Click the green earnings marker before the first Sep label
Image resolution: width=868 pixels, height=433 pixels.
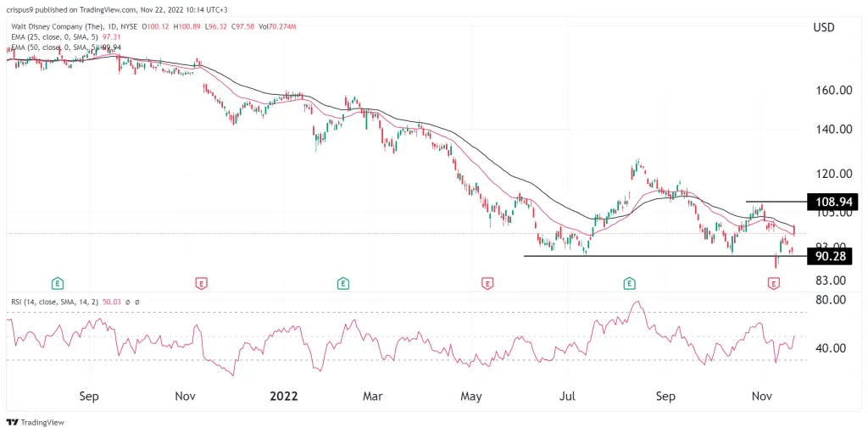(x=57, y=284)
